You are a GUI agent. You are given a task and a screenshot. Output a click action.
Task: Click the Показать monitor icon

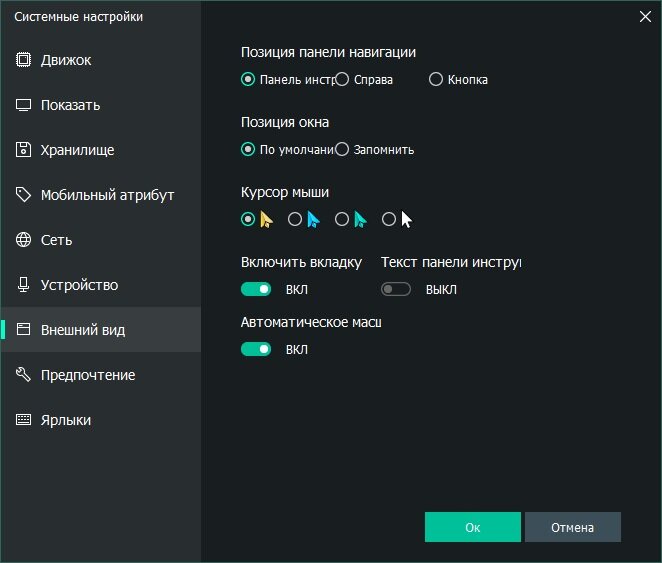click(x=23, y=105)
